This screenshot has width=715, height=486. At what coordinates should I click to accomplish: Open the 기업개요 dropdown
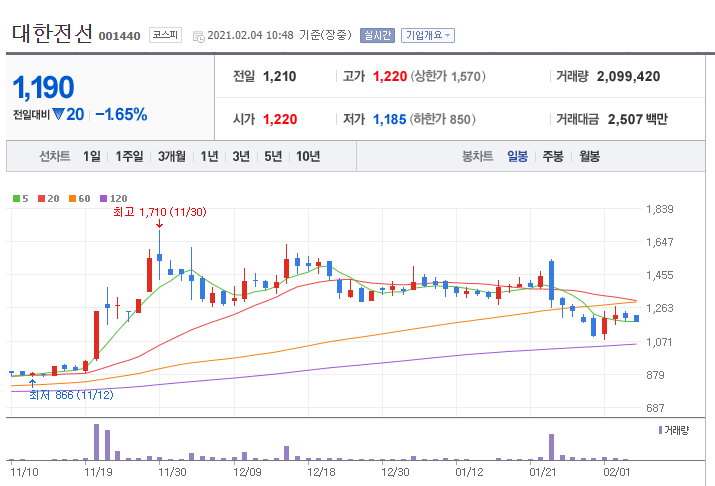tap(428, 35)
